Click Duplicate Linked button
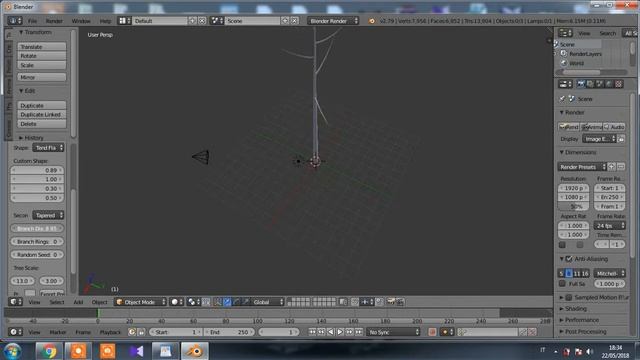640x360 pixels. 42,115
